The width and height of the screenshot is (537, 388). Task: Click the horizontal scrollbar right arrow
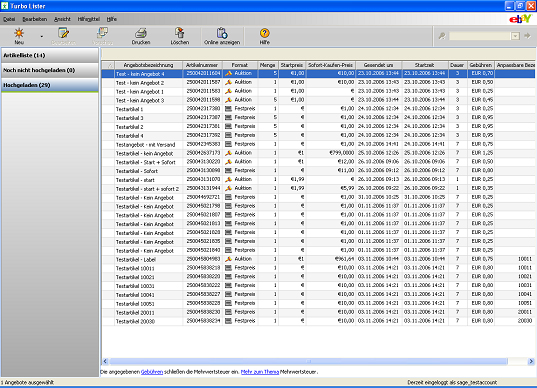pos(531,361)
